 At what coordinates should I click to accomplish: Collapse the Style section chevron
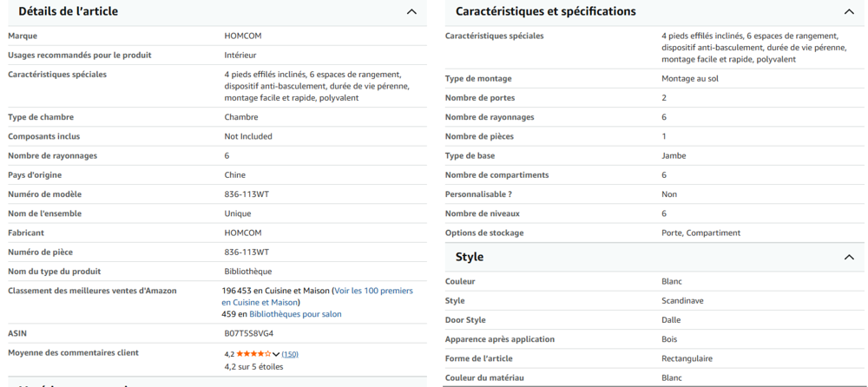[849, 258]
